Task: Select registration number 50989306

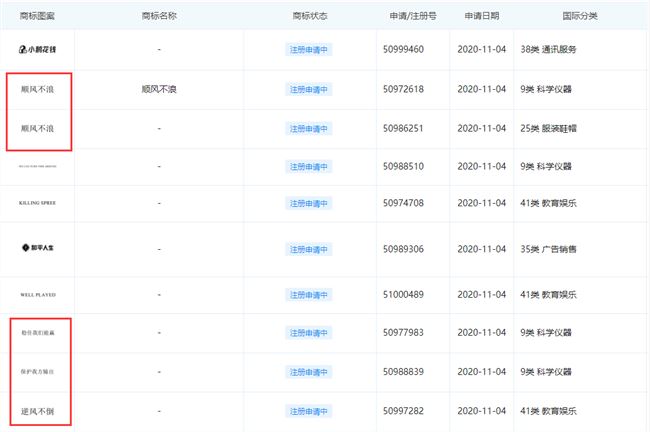Action: pyautogui.click(x=403, y=249)
